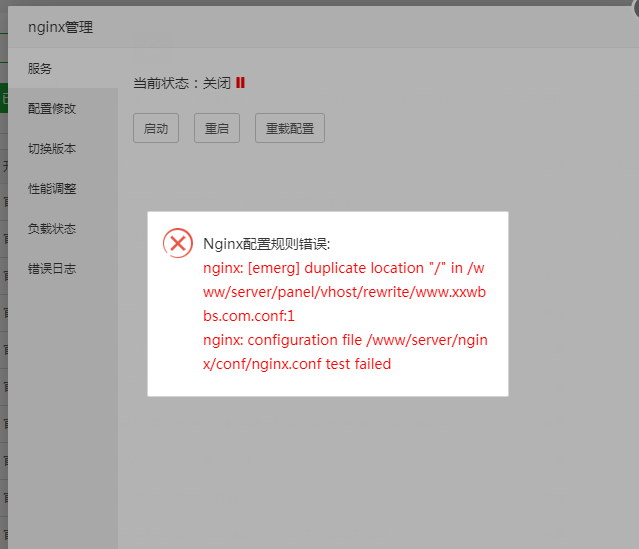Click the 启动 button

tap(156, 128)
